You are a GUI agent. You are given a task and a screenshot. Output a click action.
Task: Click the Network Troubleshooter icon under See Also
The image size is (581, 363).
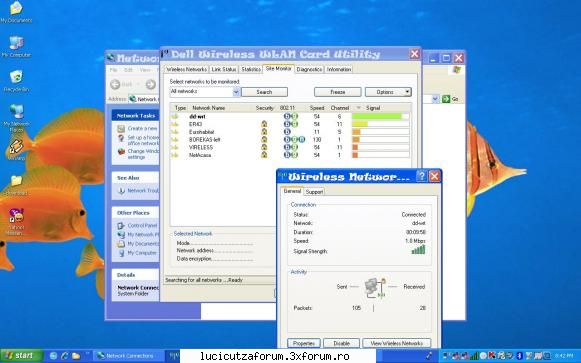tap(121, 191)
